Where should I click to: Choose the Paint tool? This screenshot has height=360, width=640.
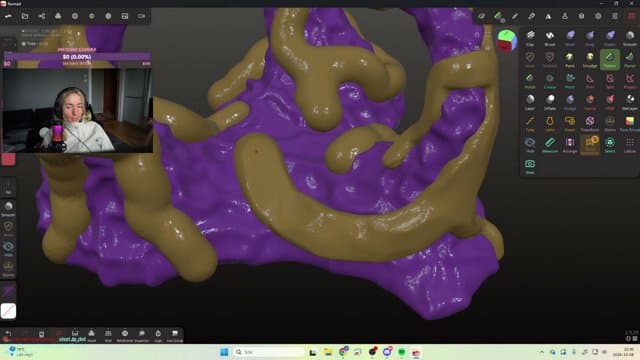[570, 59]
